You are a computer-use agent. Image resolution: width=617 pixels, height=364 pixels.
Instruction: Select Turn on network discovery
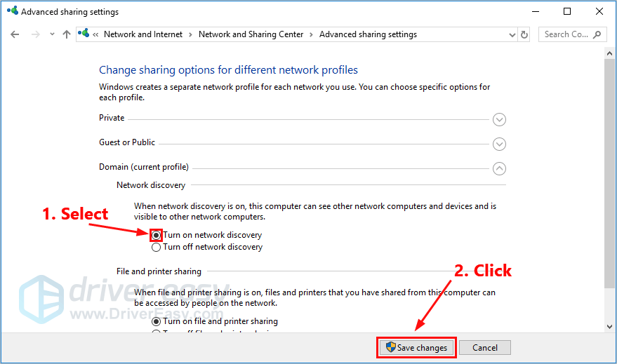(x=157, y=235)
